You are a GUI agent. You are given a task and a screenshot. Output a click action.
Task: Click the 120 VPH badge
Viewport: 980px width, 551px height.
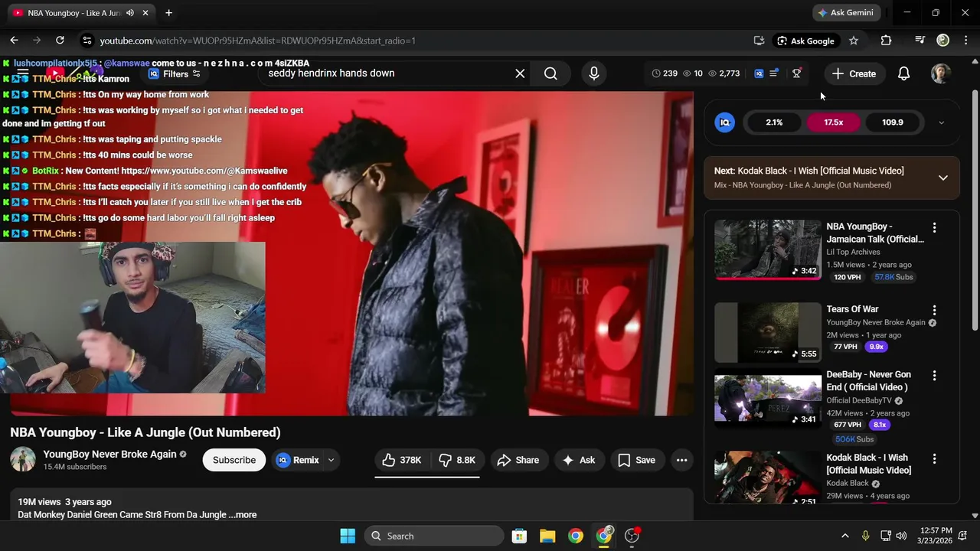point(848,277)
